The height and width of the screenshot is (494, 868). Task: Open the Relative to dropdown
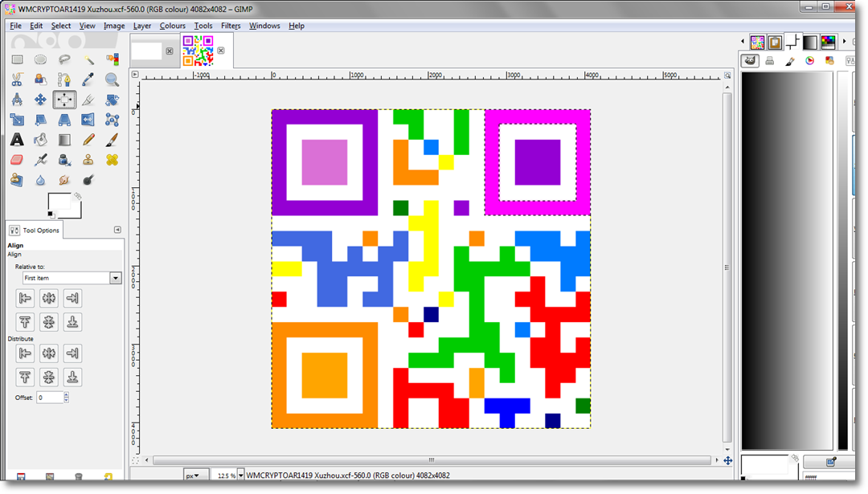[x=72, y=278]
